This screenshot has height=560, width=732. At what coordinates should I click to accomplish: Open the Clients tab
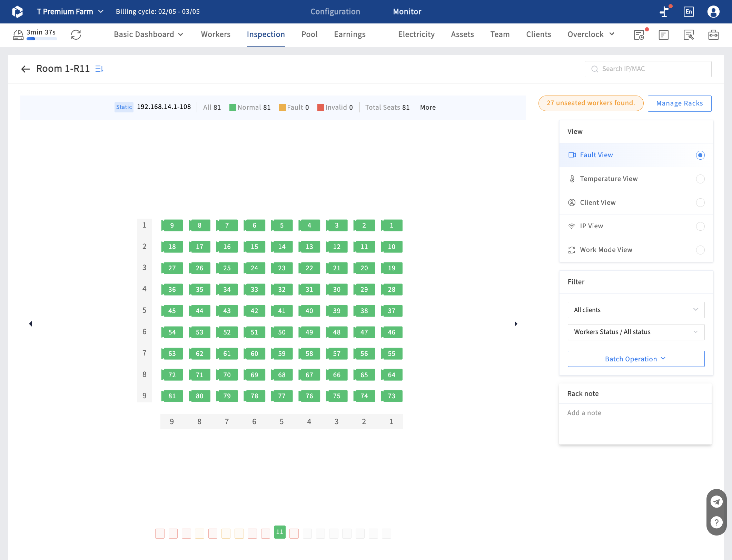[538, 34]
